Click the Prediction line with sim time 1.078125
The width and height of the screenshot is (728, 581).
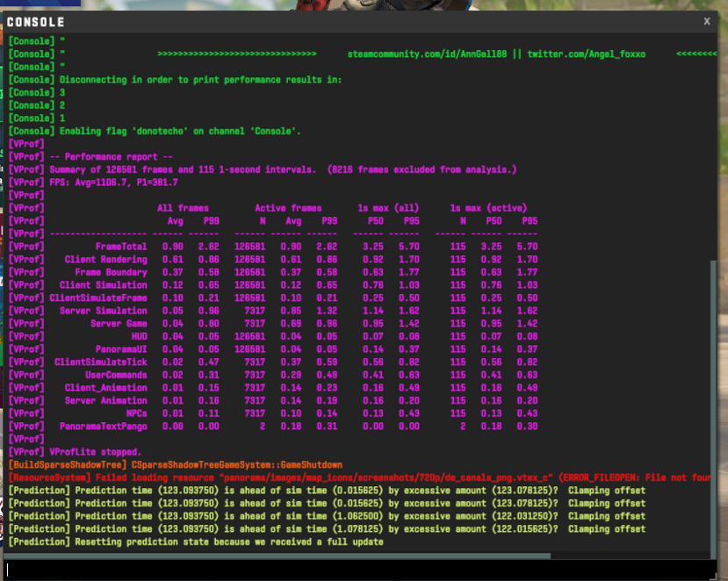(327, 529)
